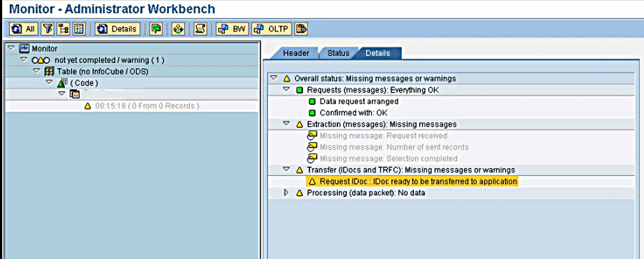Collapse the Extraction (messages) node
This screenshot has height=259, width=644.
point(287,123)
